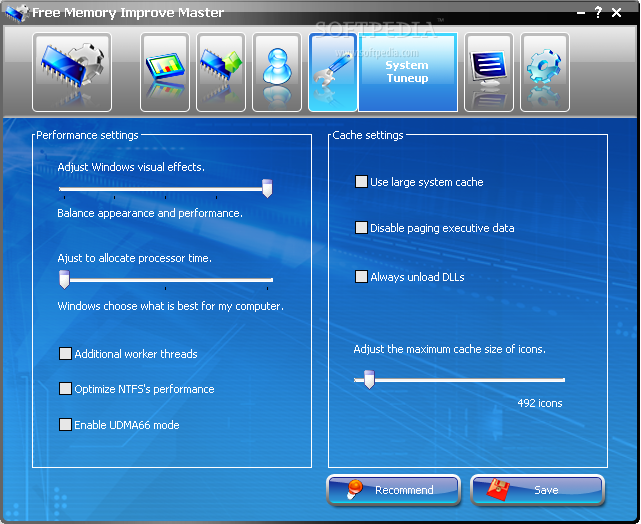
Task: Click the icon cache size slider thumb
Action: [x=369, y=379]
